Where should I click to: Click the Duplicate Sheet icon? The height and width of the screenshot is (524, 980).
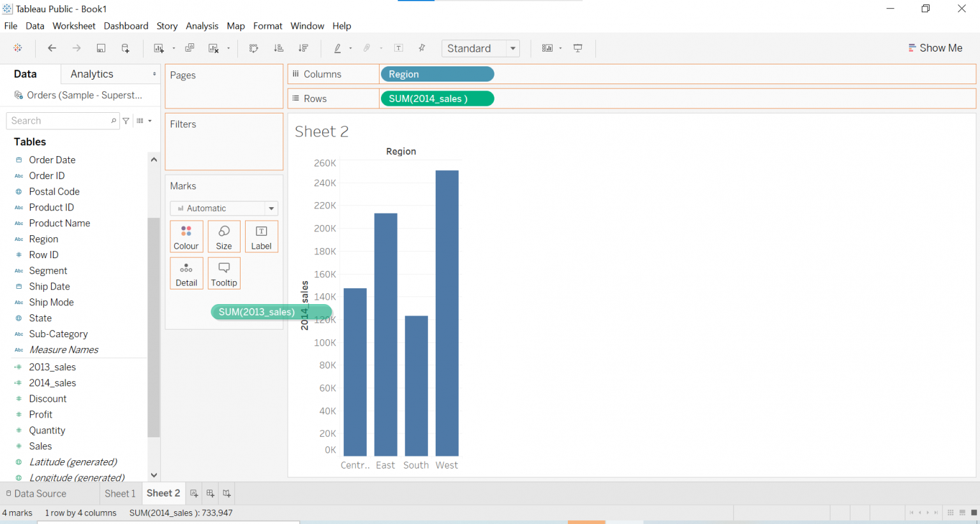tap(189, 48)
